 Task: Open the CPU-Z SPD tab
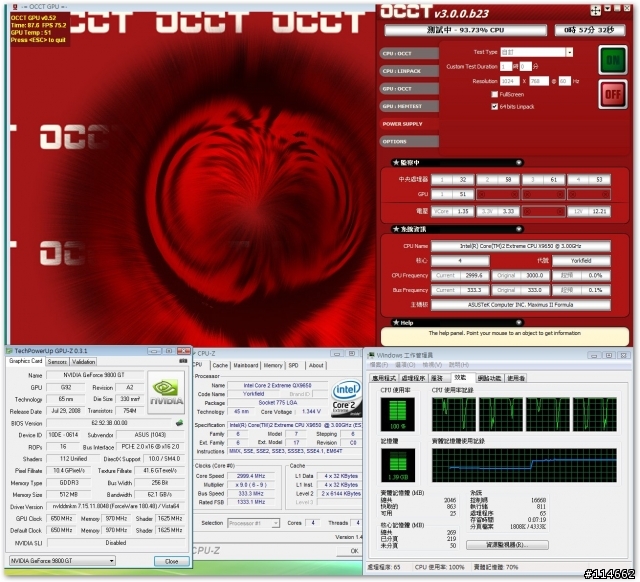[x=293, y=365]
